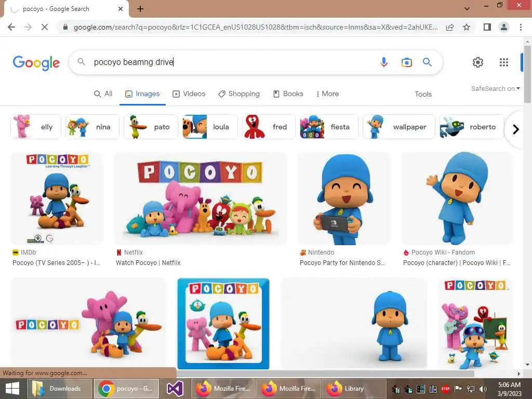Switch to the Videos tab

point(189,94)
